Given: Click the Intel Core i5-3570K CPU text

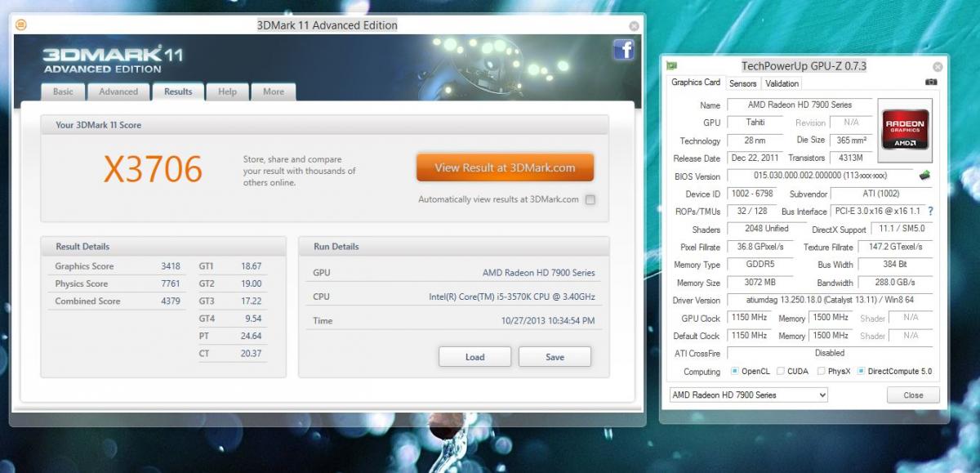Looking at the screenshot, I should tap(512, 297).
